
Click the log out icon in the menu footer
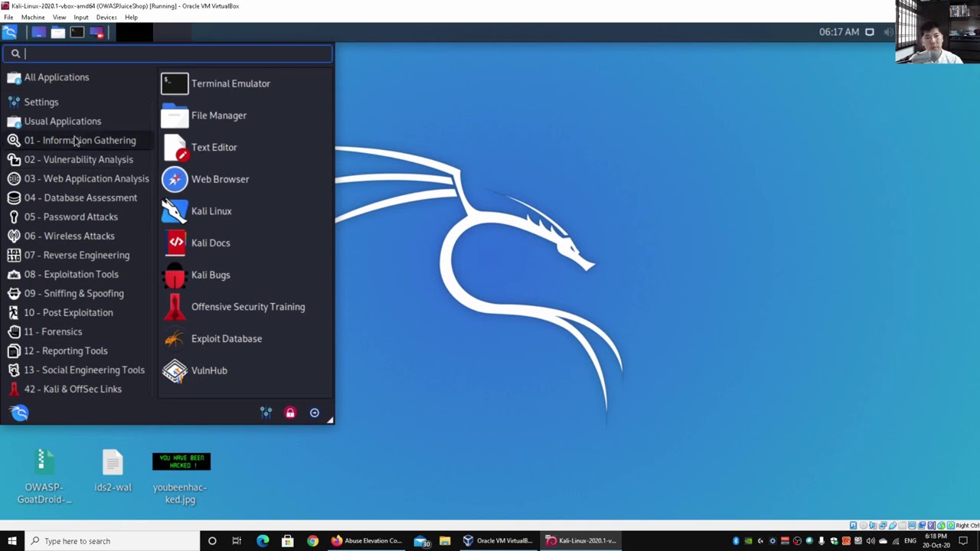(x=314, y=413)
